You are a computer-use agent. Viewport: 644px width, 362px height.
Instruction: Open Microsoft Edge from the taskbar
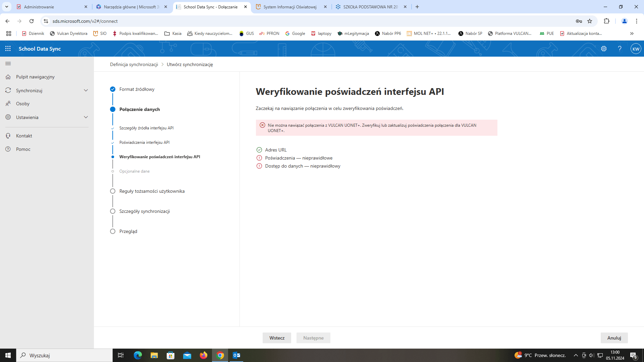(138, 355)
